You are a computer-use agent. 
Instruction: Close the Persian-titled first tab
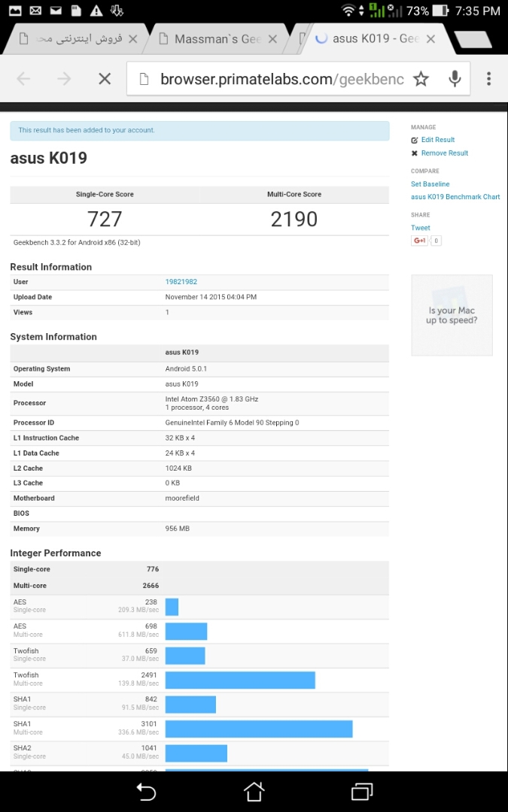132,39
